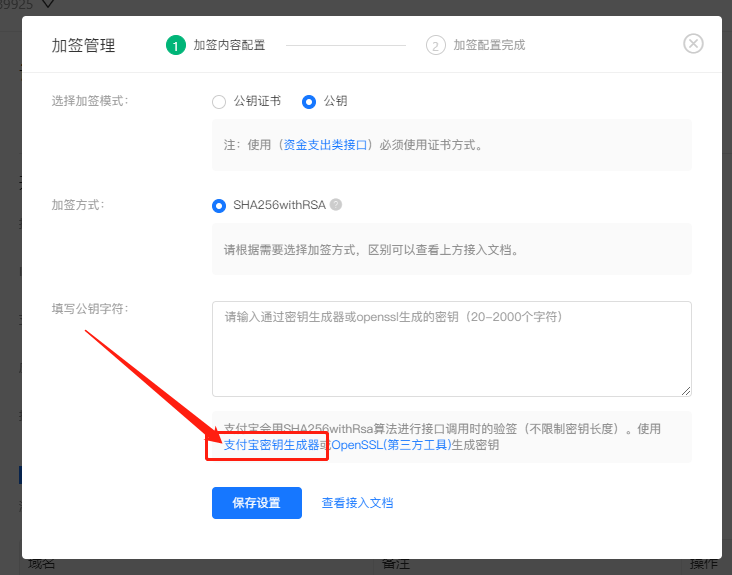732x575 pixels.
Task: Click the help icon beside SHA256withRSA
Action: coord(336,205)
